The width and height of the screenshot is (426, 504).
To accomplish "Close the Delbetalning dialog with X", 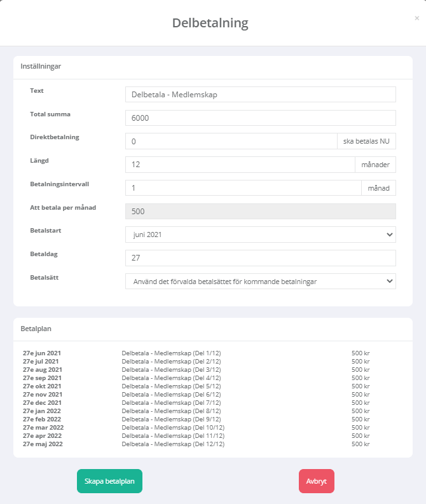I will click(416, 18).
